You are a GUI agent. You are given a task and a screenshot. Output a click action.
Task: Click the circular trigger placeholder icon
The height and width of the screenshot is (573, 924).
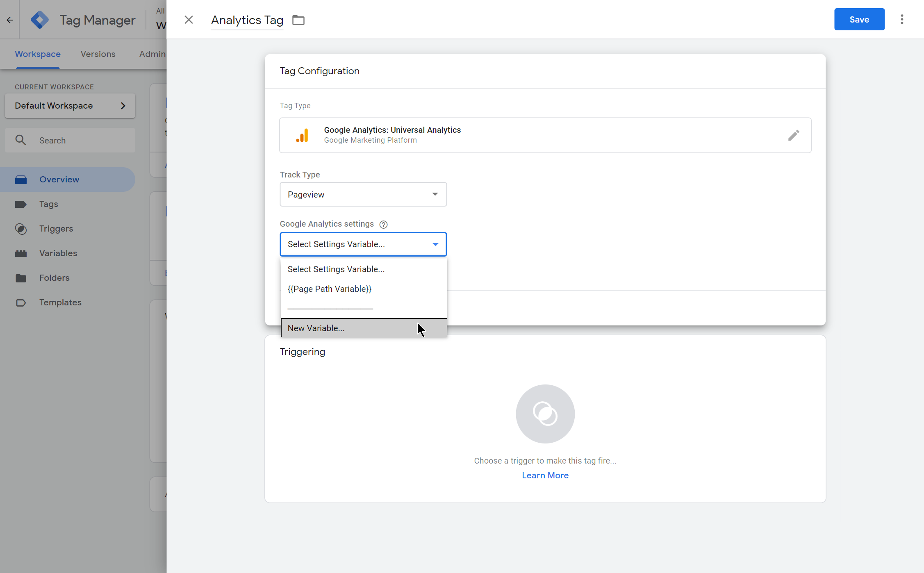pyautogui.click(x=545, y=414)
